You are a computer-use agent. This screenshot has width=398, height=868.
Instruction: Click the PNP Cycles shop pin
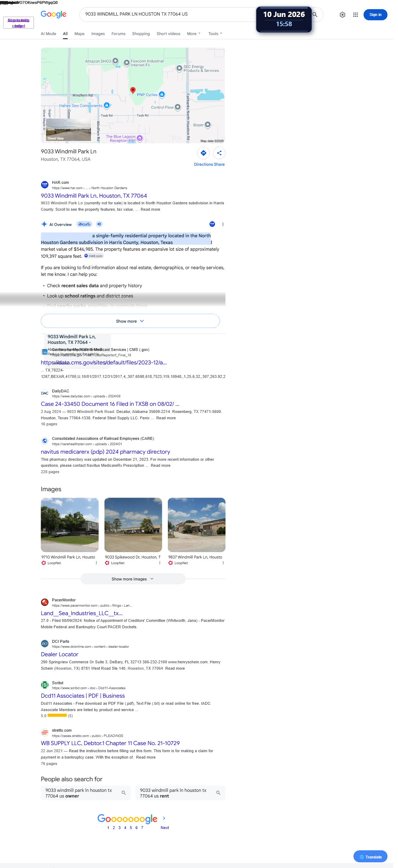pos(162,94)
